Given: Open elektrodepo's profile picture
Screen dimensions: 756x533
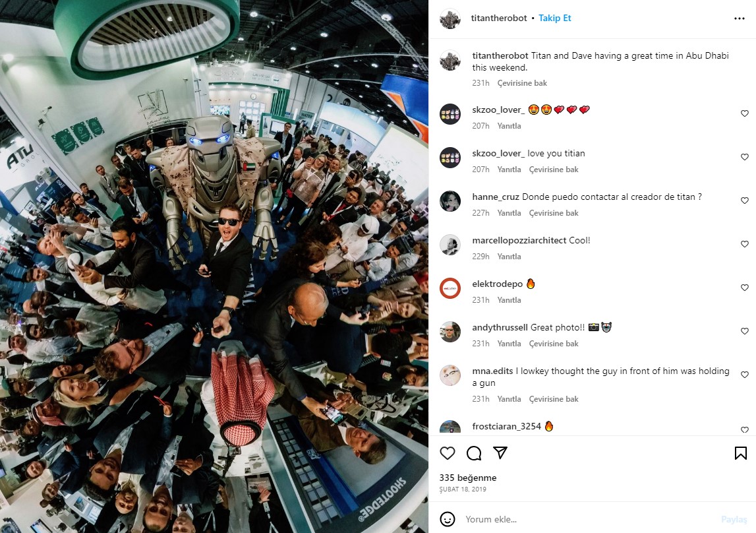Looking at the screenshot, I should pyautogui.click(x=450, y=288).
